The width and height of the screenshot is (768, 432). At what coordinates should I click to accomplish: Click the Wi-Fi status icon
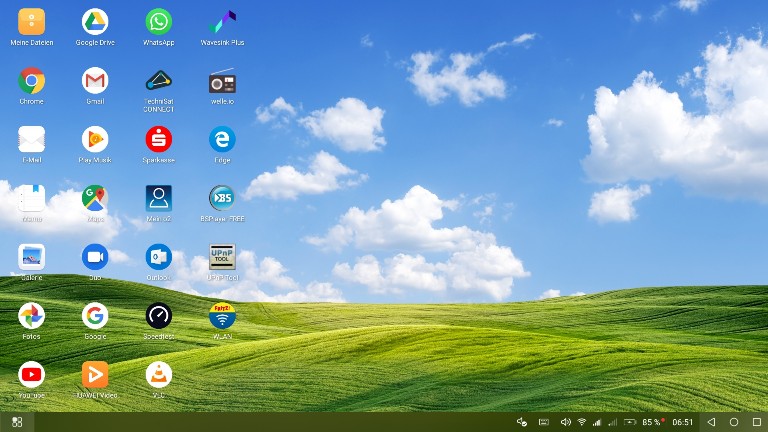582,422
